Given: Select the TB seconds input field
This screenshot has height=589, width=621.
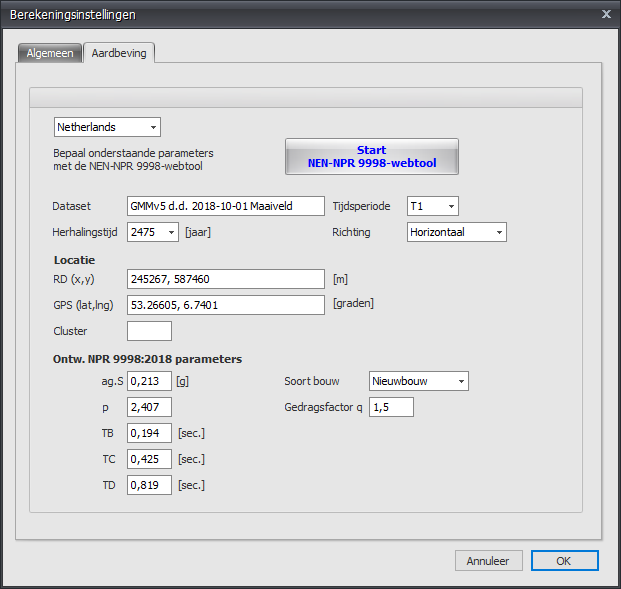Looking at the screenshot, I should [x=149, y=433].
